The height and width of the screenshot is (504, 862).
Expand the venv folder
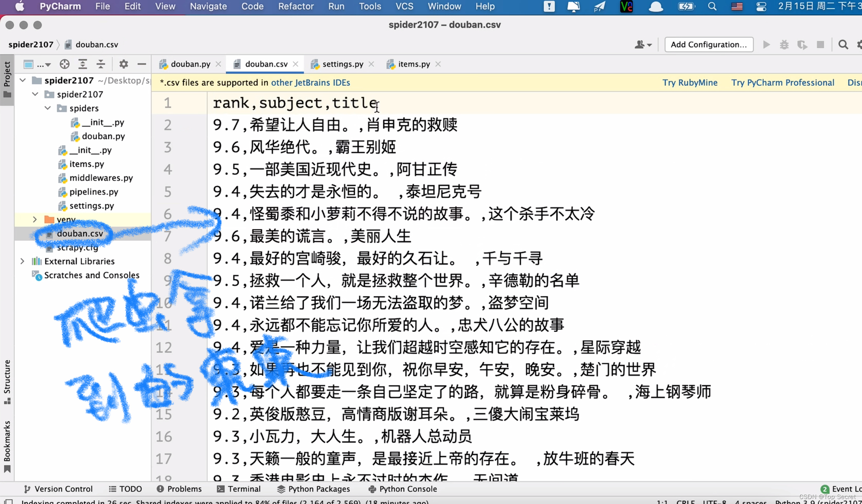pos(35,219)
